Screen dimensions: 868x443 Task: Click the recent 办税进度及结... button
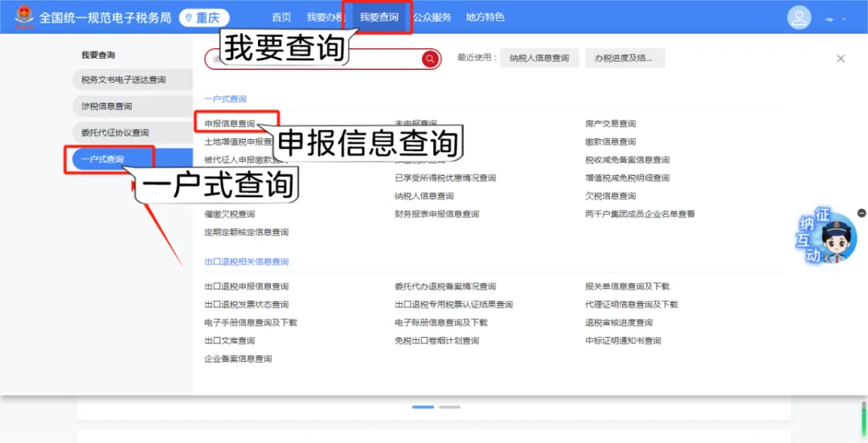coord(624,58)
